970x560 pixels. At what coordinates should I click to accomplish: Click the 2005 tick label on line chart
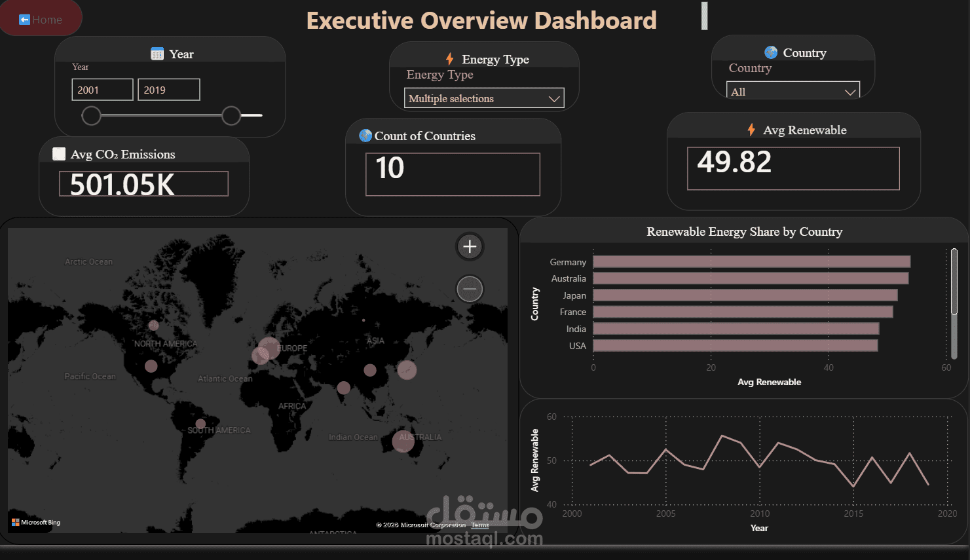(665, 513)
